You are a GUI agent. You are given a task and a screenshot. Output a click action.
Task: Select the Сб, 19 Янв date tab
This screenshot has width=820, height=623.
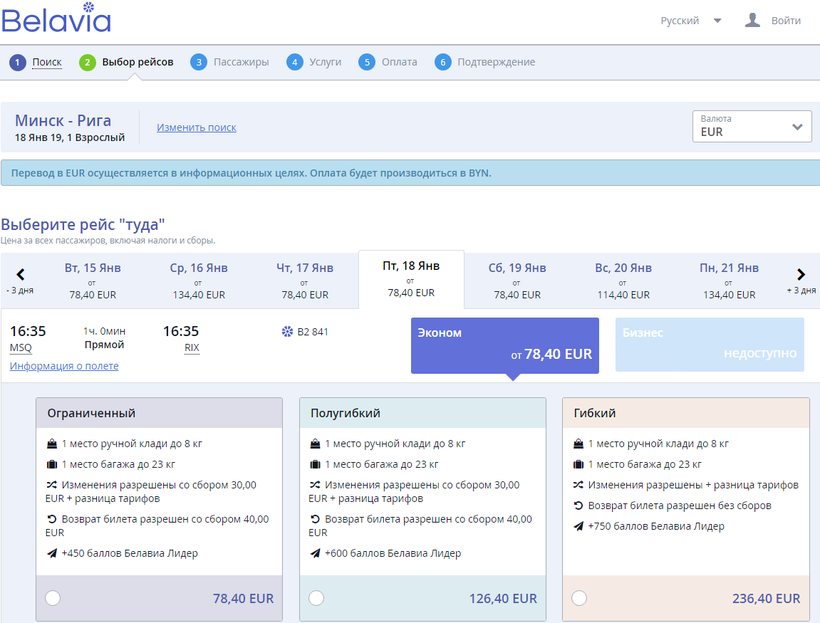pyautogui.click(x=517, y=280)
